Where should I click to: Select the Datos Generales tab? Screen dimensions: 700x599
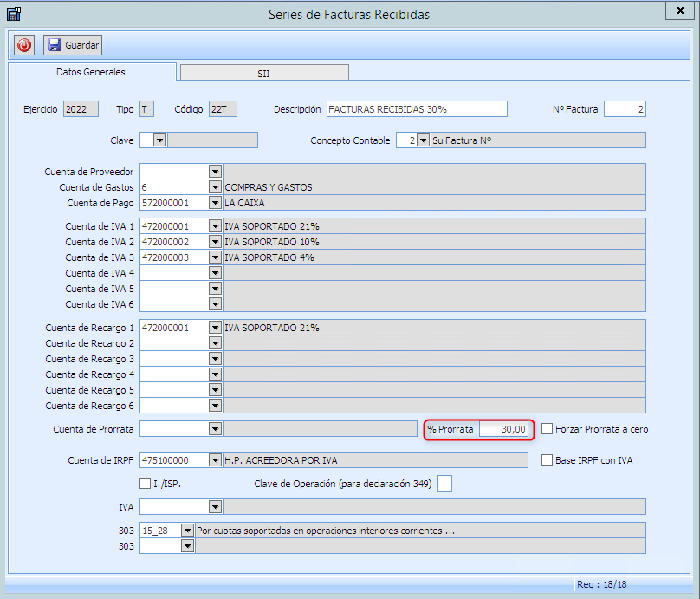(91, 72)
